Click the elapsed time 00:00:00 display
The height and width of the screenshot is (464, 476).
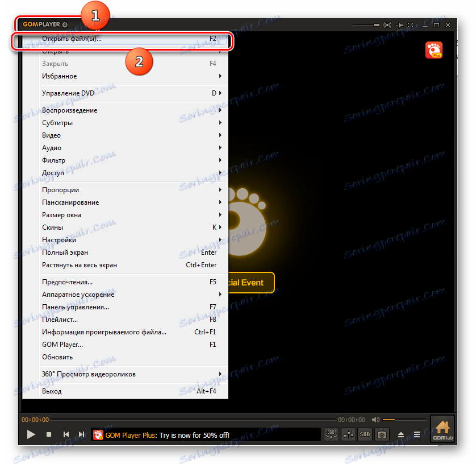[x=35, y=420]
